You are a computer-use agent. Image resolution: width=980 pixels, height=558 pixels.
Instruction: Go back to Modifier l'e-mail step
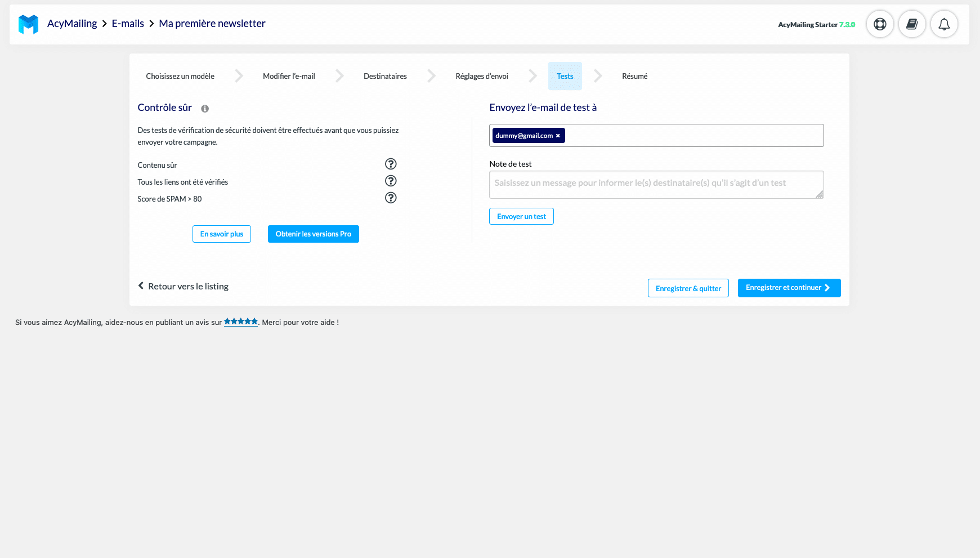tap(289, 76)
